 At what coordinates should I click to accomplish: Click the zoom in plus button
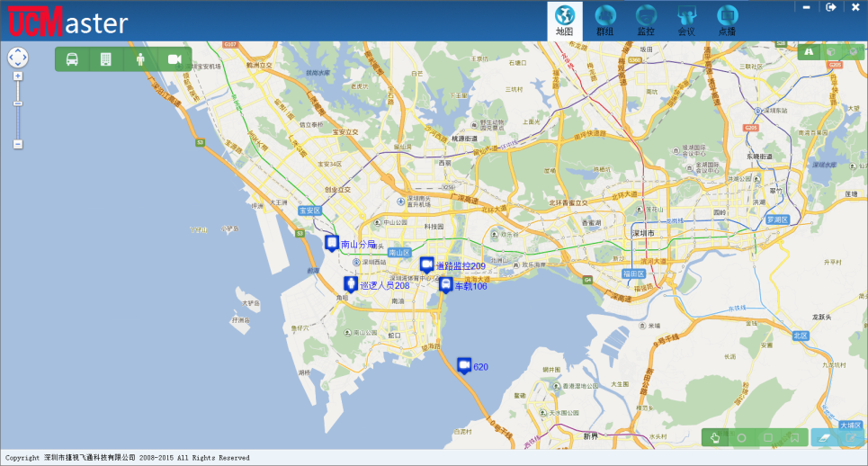(x=18, y=76)
